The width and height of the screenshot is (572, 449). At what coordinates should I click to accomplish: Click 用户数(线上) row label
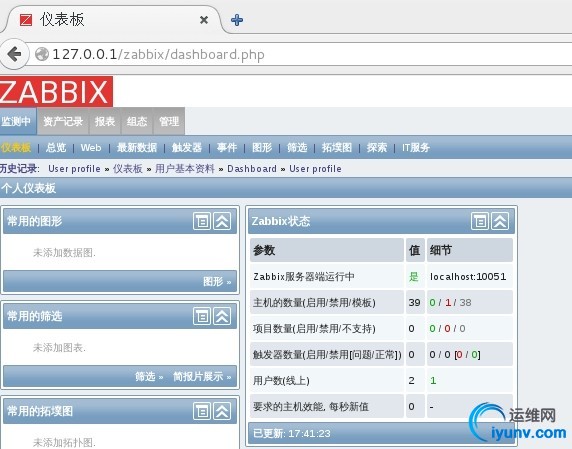[x=281, y=380]
